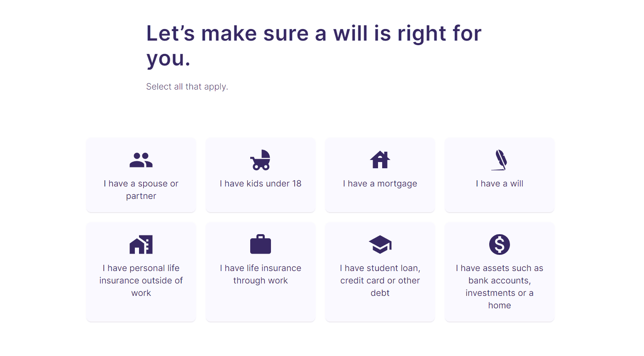644x356 pixels.
Task: Click the dollar sign assets icon
Action: tap(500, 245)
